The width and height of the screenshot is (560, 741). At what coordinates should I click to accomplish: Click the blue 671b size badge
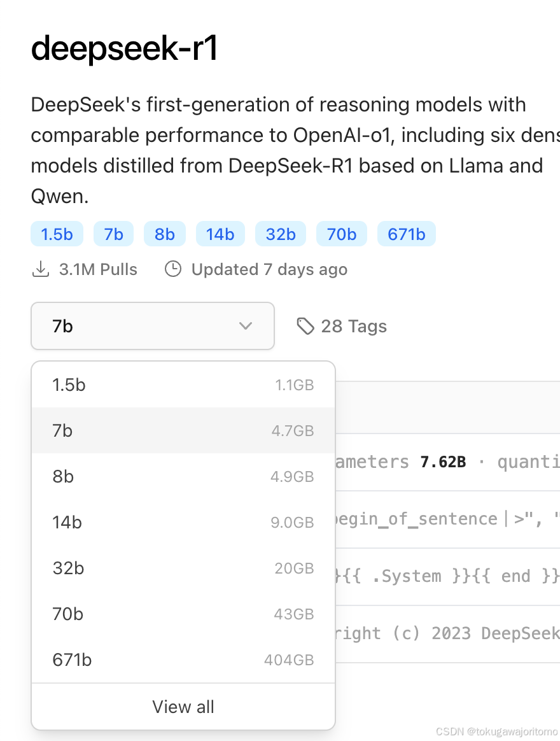(x=407, y=234)
